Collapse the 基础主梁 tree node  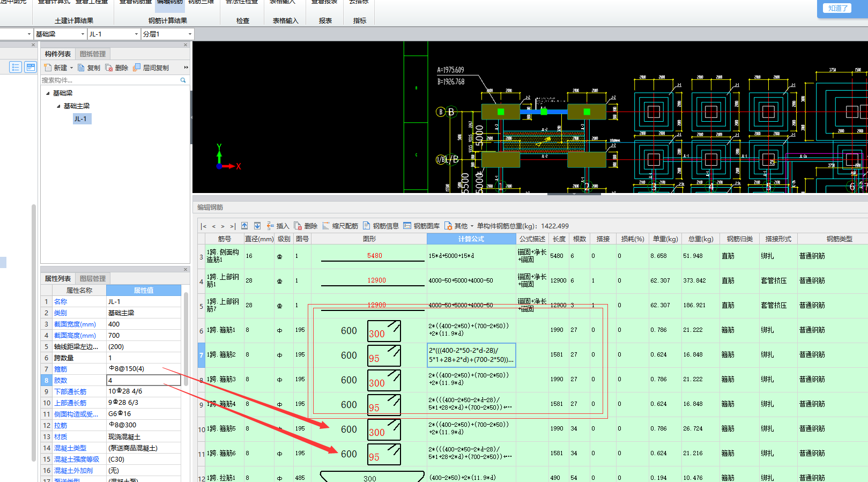[x=59, y=106]
